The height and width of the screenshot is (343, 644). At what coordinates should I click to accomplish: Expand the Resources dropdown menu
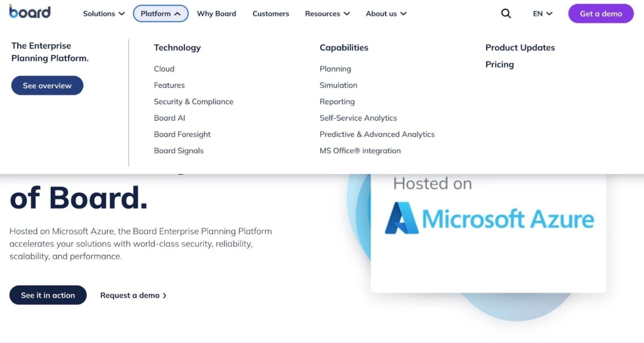327,14
